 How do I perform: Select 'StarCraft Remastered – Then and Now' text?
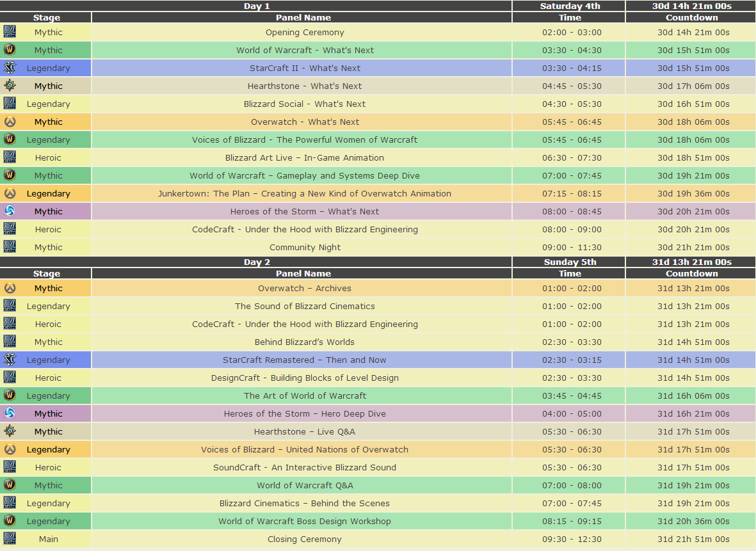click(305, 360)
